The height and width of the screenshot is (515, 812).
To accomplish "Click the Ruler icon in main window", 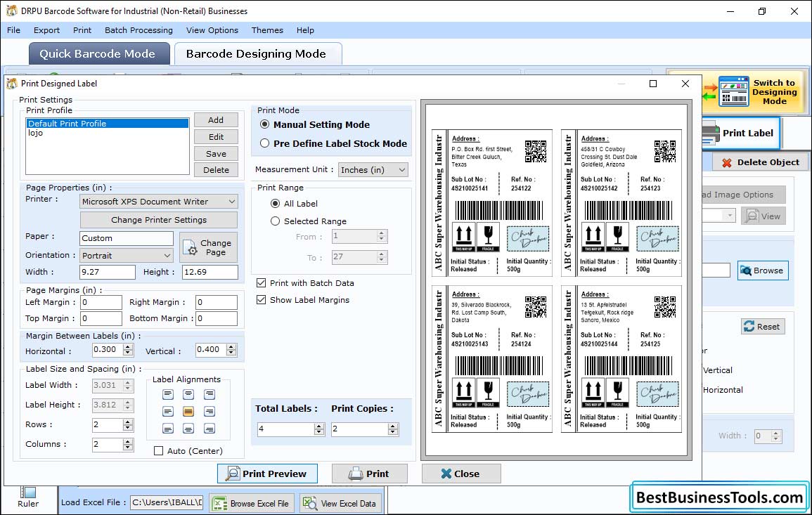I will (28, 493).
